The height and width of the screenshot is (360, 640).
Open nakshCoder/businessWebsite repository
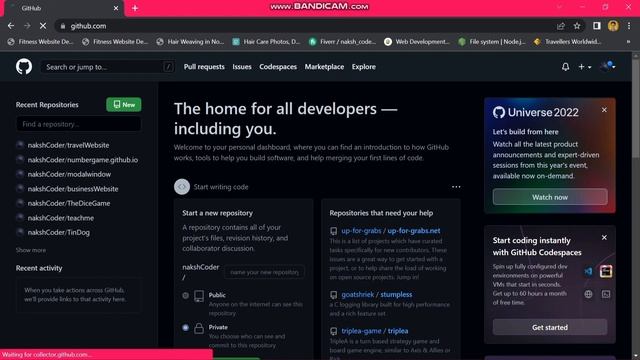coord(73,189)
